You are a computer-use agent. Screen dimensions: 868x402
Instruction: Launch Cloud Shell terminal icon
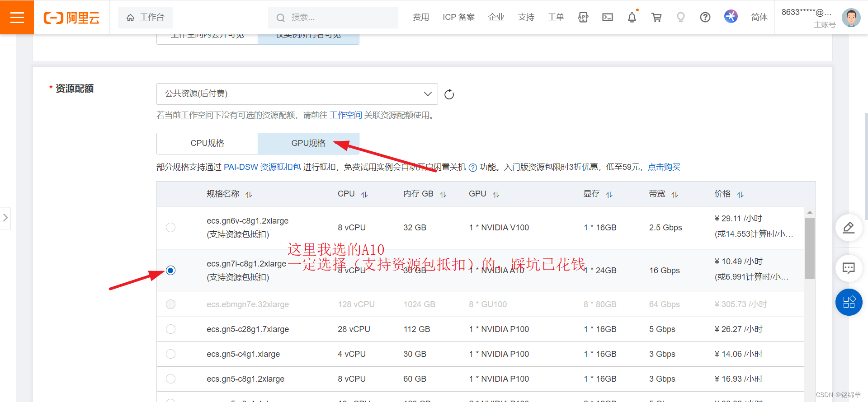(x=608, y=17)
